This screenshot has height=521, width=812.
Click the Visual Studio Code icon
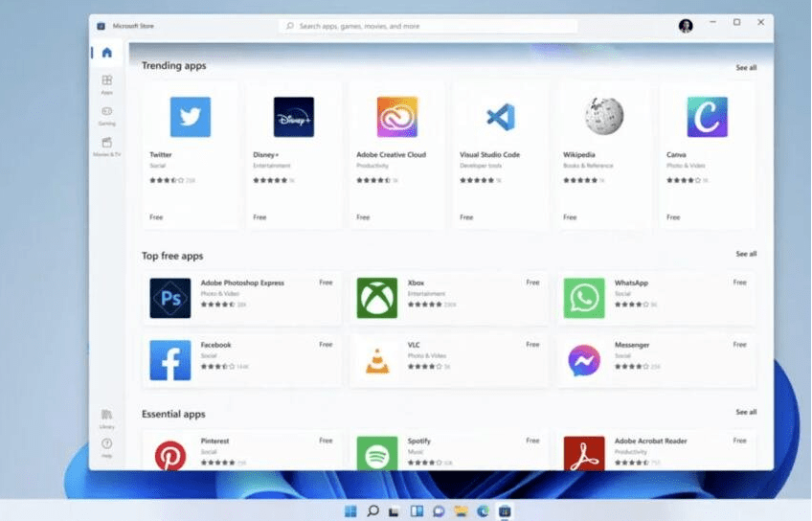tap(500, 117)
